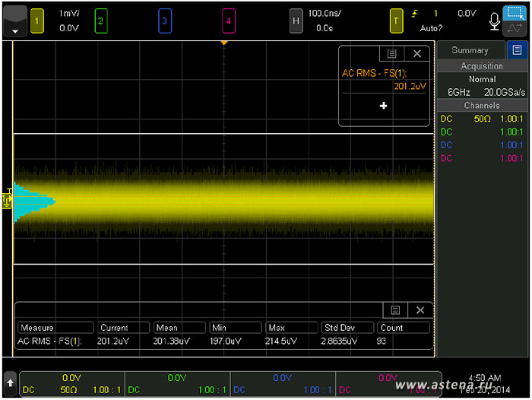Open channel 1 settings in bottom bar

pos(72,384)
